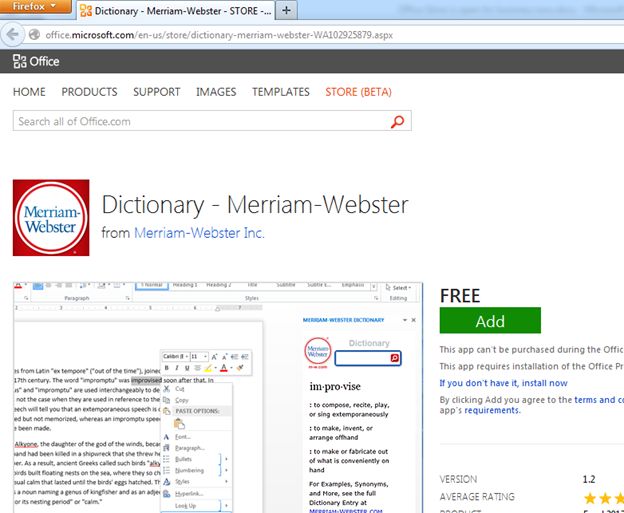Viewport: 624px width, 513px height.
Task: Expand the Styles submenu arrow
Action: click(x=226, y=481)
